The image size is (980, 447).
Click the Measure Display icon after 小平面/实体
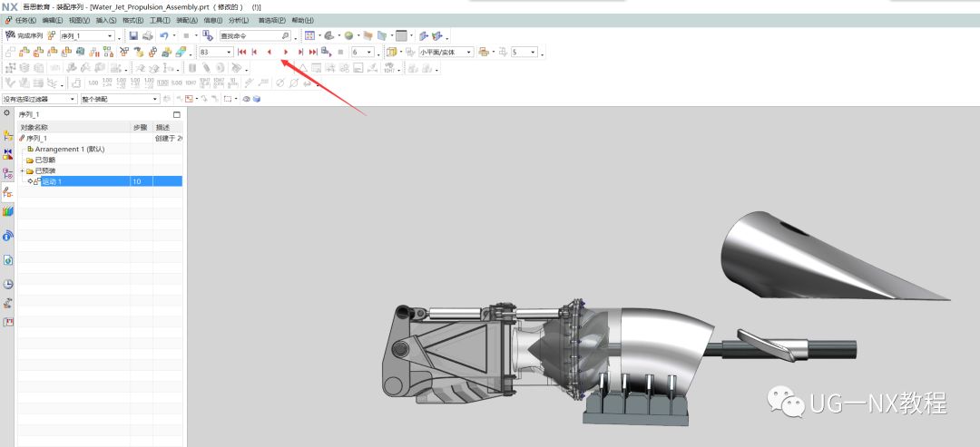[x=483, y=52]
